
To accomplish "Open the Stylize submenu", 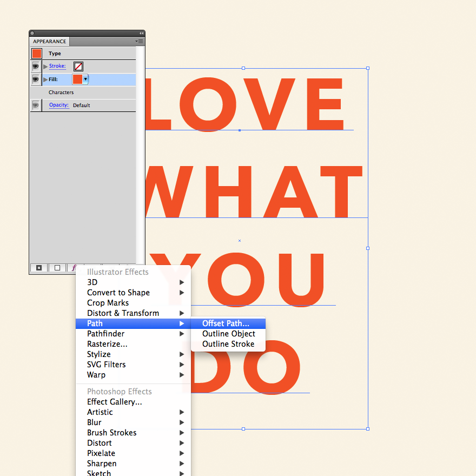I will coord(133,354).
